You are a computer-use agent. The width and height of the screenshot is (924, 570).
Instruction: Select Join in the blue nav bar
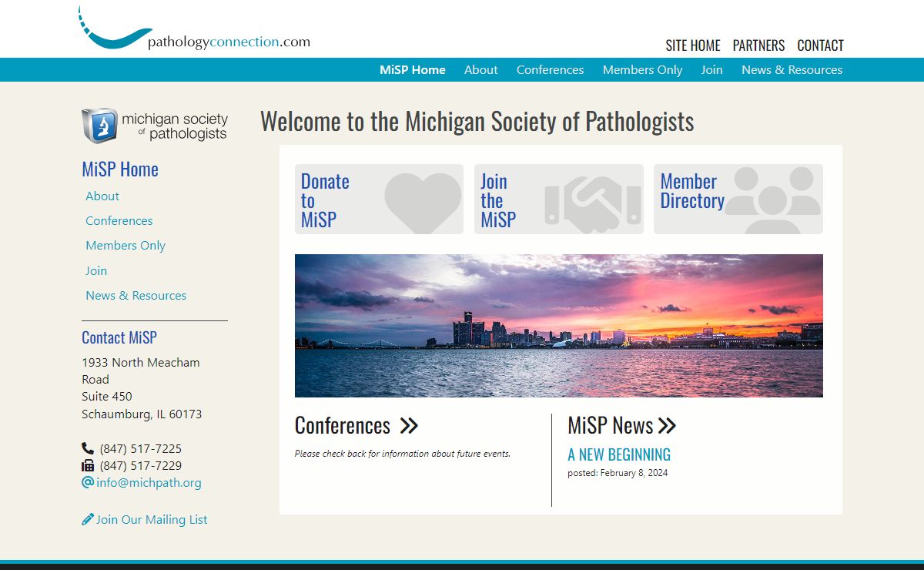(x=711, y=69)
